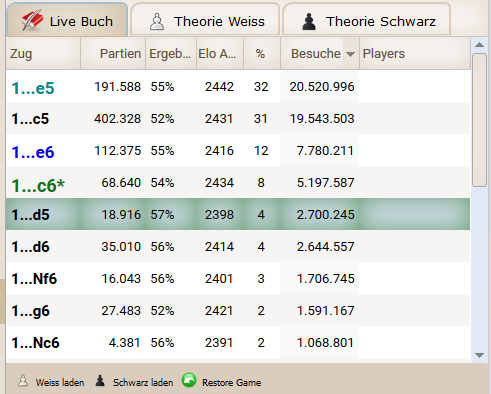Click the red book Live Buch icon
Viewport: 491px width, 394px height.
pyautogui.click(x=32, y=20)
